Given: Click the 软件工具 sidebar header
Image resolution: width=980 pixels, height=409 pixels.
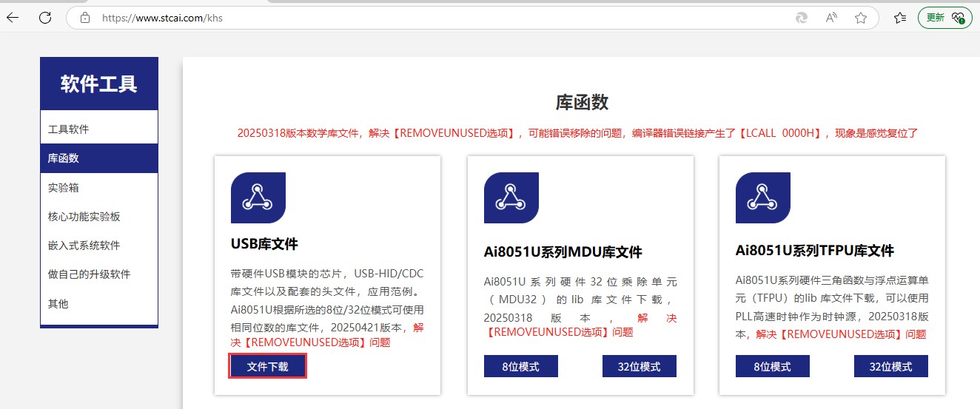Looking at the screenshot, I should (99, 84).
